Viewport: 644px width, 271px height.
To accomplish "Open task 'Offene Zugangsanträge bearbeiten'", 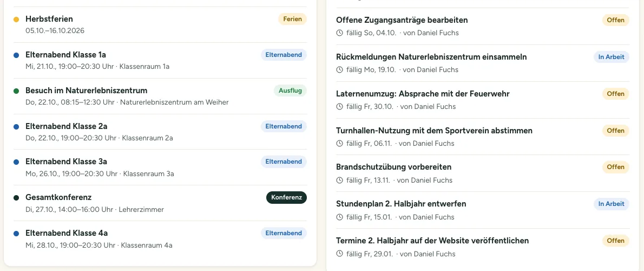I will [483, 27].
